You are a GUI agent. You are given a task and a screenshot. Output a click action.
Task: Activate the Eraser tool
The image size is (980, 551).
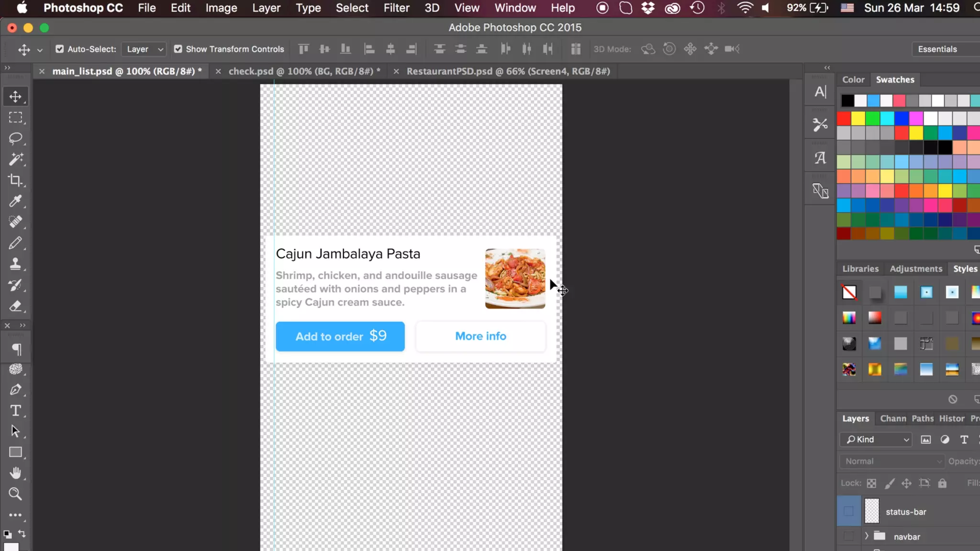[x=15, y=306]
